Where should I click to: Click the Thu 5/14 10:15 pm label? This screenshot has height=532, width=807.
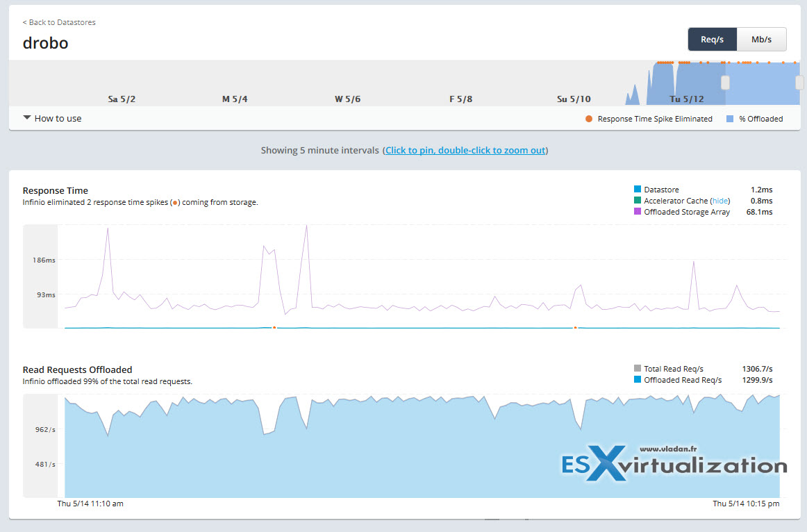tap(746, 504)
